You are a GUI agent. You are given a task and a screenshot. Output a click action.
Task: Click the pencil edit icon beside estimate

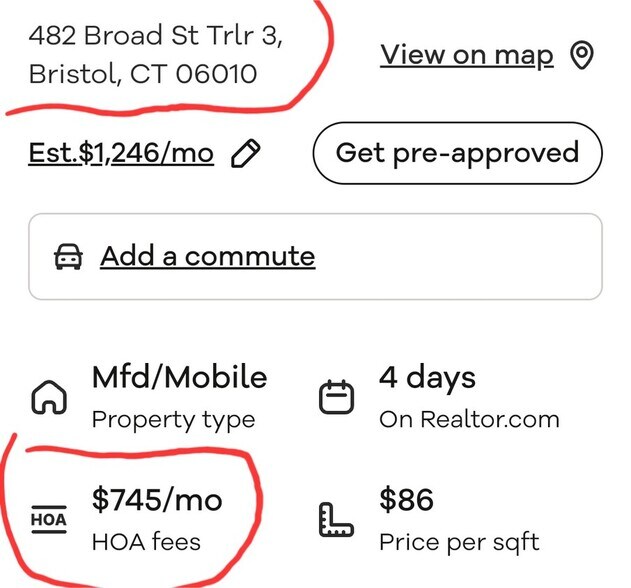coord(245,153)
